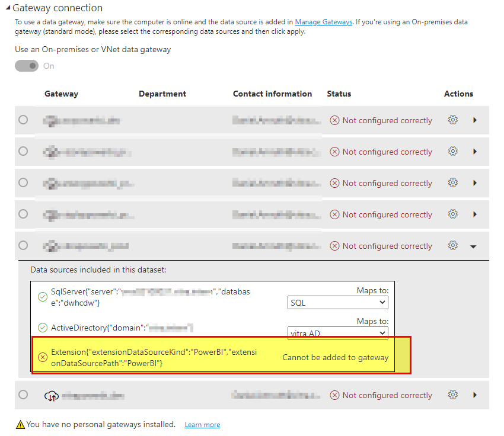Image resolution: width=504 pixels, height=436 pixels.
Task: Click 'Data sources included in this dataset:' label
Action: [98, 270]
